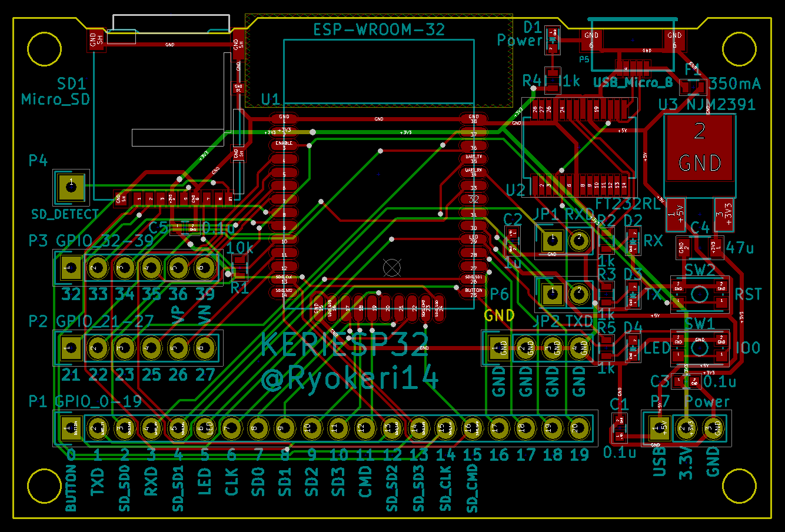785x532 pixels.
Task: Select the 47u capacitor value
Action: tap(740, 247)
